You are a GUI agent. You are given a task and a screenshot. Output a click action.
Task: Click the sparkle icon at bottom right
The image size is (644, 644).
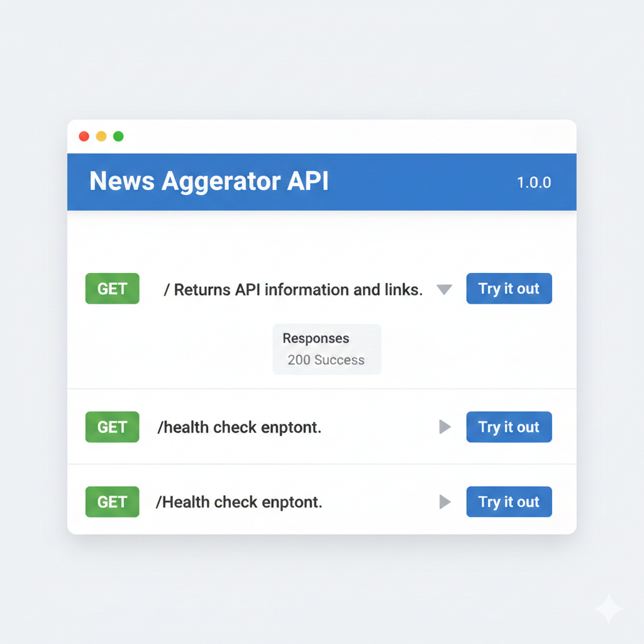click(x=608, y=608)
